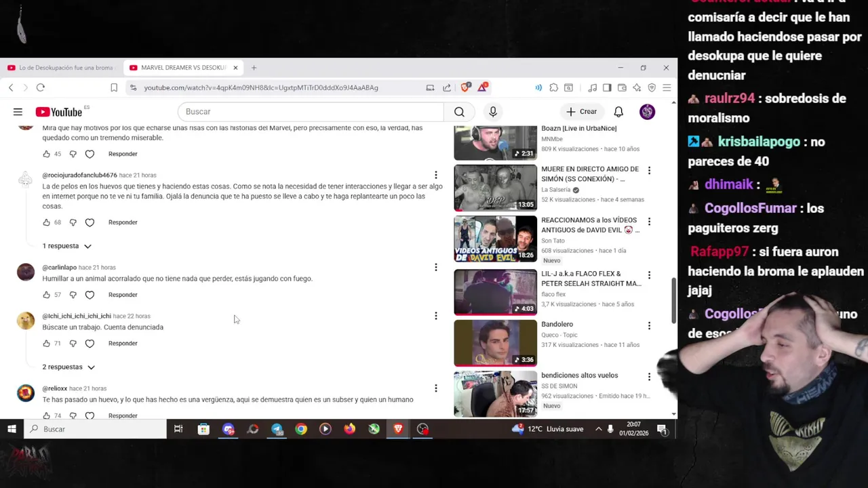Image resolution: width=868 pixels, height=488 pixels.
Task: Click the Crear button
Action: click(582, 112)
